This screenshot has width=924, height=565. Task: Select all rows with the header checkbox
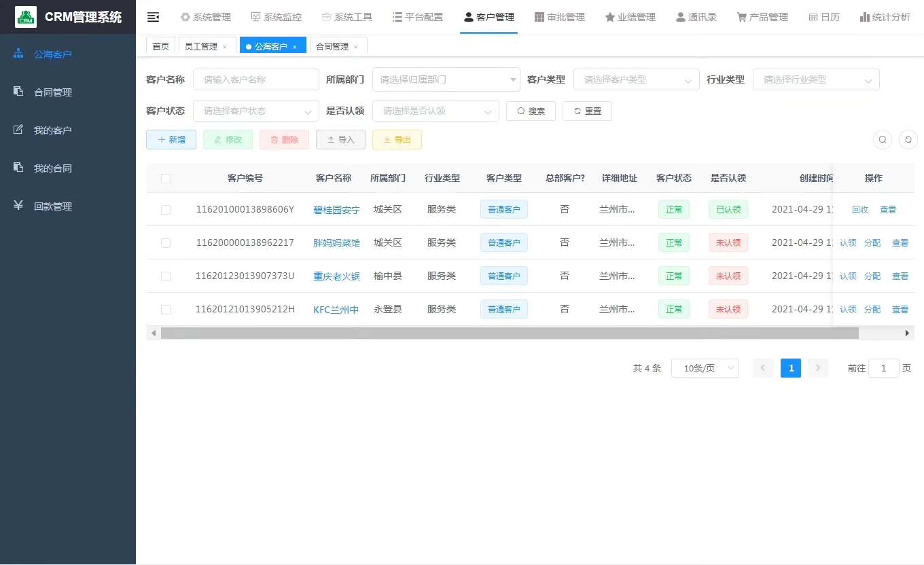166,179
